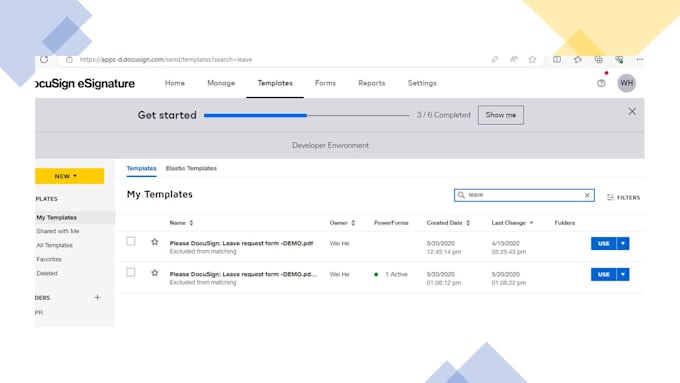Viewport: 680px width, 383px height.
Task: Click the browser address bar URL
Action: pyautogui.click(x=166, y=59)
